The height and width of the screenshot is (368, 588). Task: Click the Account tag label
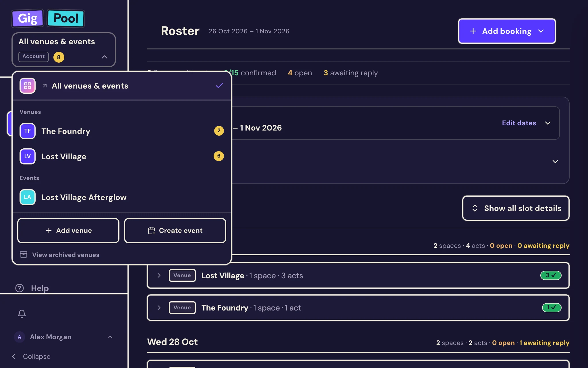coord(34,57)
